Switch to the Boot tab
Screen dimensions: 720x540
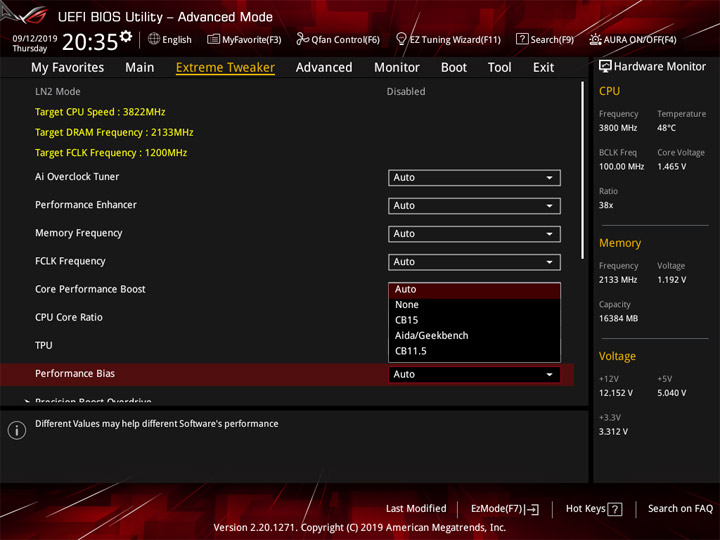454,68
